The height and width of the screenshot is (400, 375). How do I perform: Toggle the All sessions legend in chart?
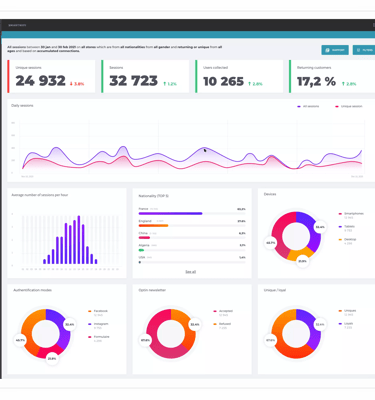[308, 106]
